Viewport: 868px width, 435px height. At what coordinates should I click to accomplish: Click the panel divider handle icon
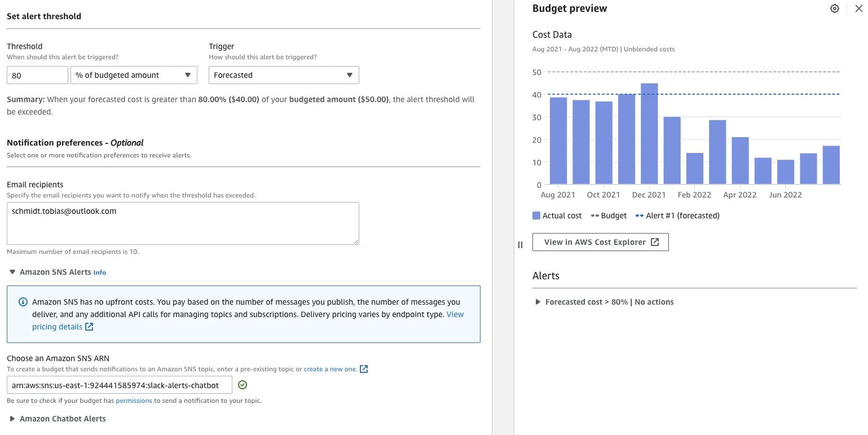click(x=520, y=244)
